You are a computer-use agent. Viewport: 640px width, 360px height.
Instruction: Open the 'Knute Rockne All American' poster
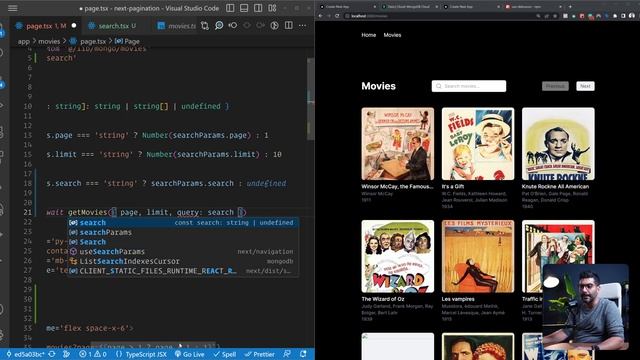coord(558,144)
